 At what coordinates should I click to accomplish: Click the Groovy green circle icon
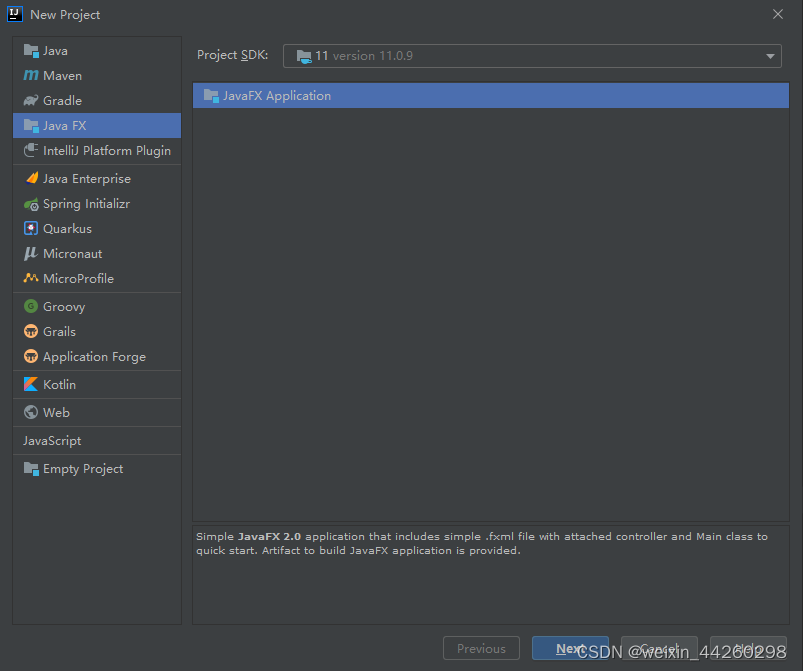(x=31, y=306)
